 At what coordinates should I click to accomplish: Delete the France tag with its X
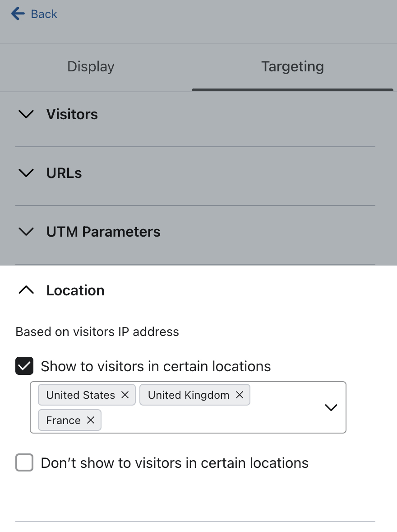click(x=91, y=420)
